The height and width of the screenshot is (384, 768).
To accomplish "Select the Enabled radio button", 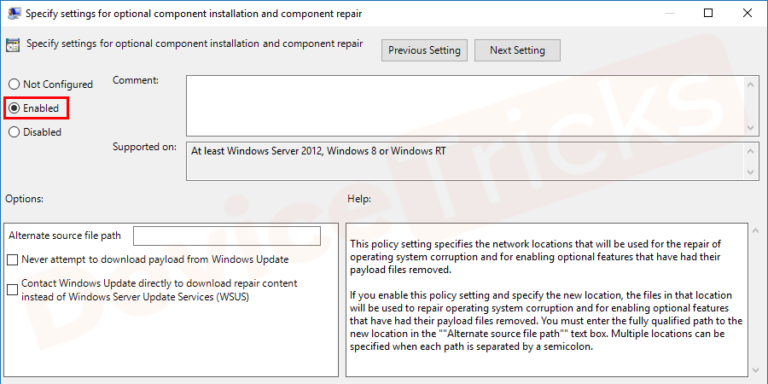I will (15, 108).
